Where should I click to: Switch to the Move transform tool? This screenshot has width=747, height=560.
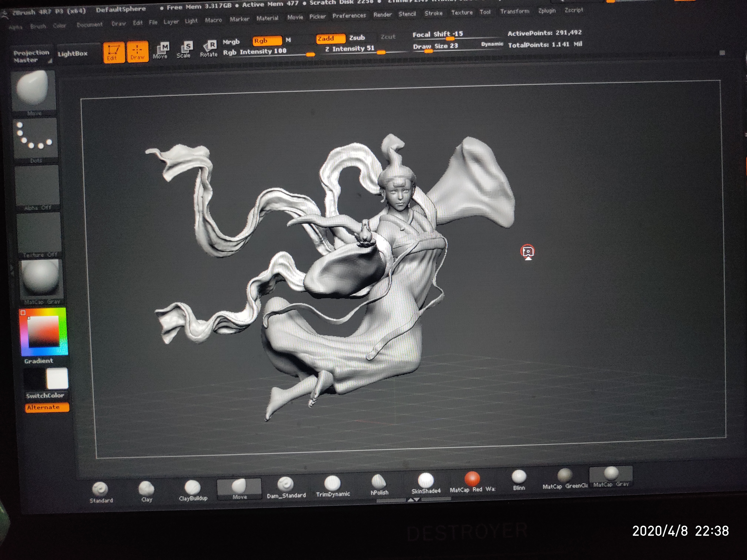coord(161,50)
